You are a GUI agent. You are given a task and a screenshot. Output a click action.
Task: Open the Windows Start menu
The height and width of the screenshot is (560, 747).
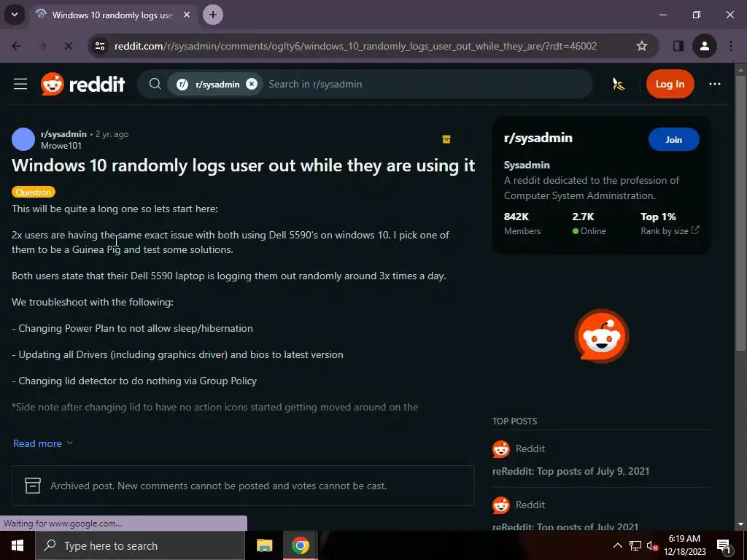(18, 545)
